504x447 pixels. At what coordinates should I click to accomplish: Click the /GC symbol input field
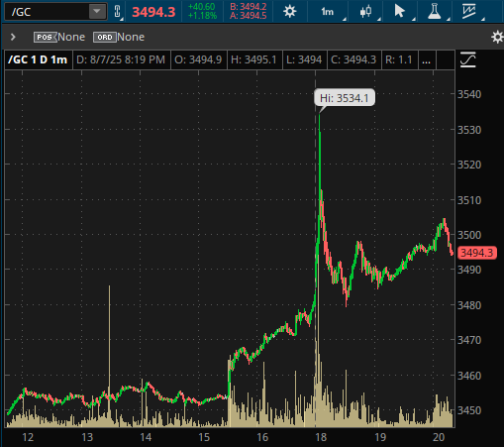(x=48, y=12)
